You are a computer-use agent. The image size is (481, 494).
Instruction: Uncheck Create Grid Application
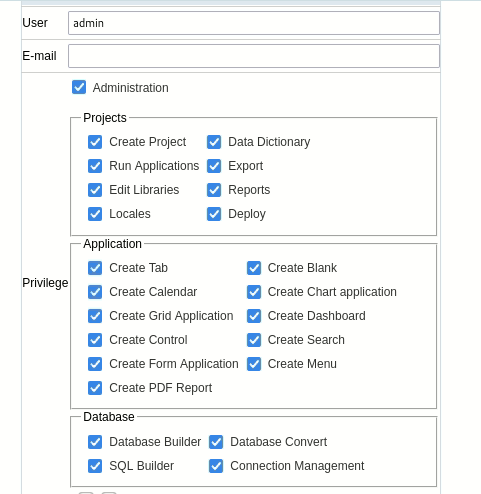coord(95,316)
